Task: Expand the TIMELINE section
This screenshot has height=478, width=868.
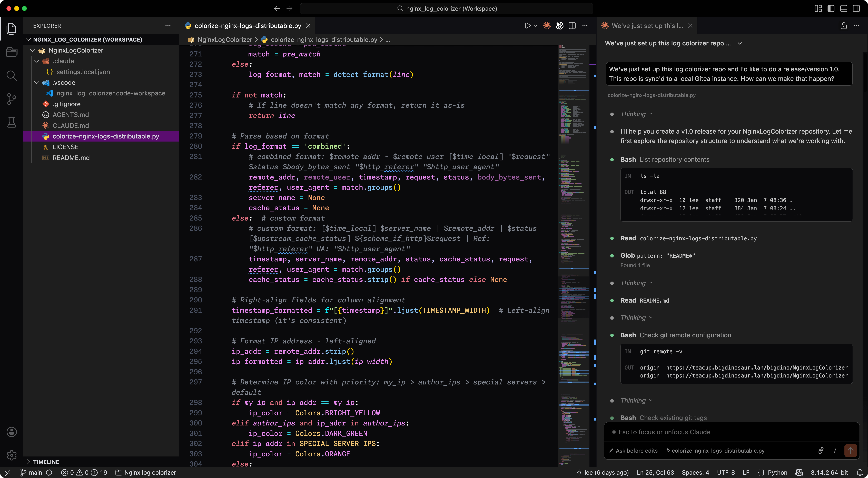Action: click(x=46, y=462)
